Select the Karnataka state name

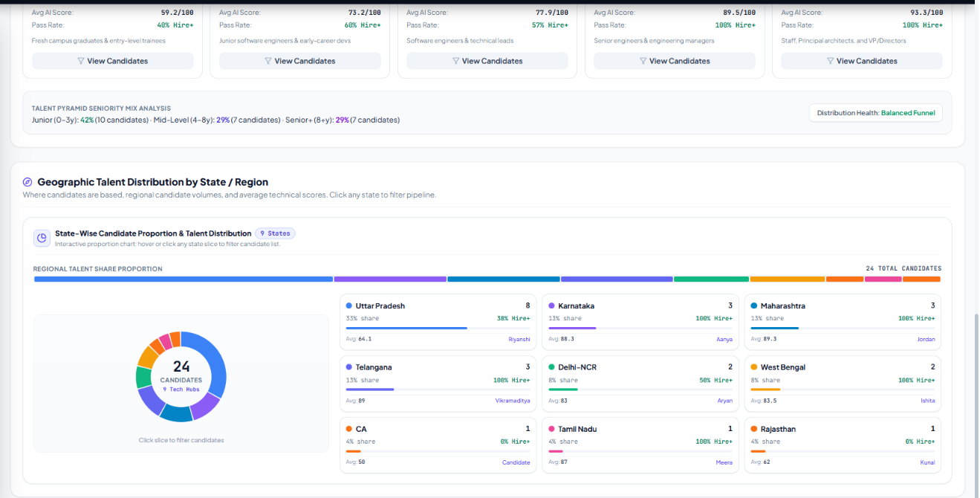[x=577, y=305]
